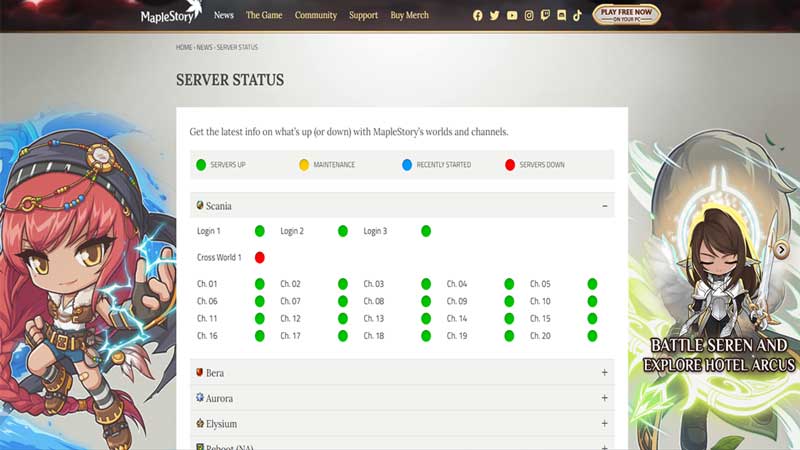Click the Login 2 label
800x450 pixels.
tap(292, 231)
